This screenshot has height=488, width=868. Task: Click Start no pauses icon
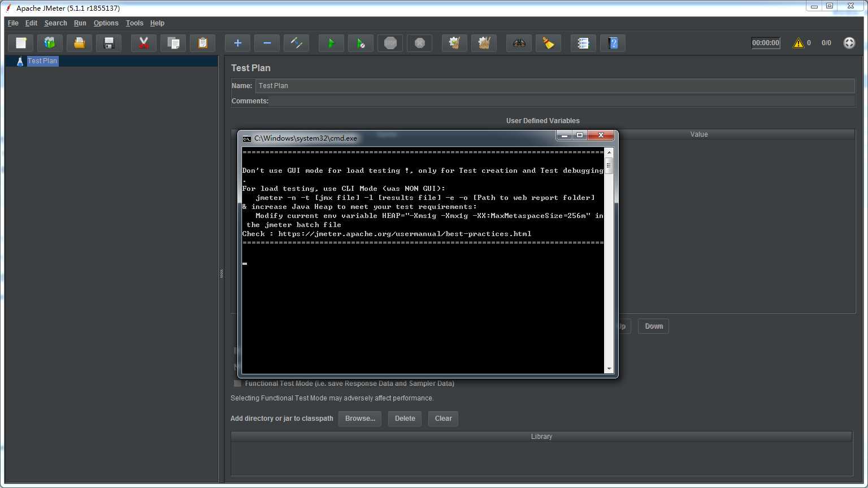click(x=361, y=43)
